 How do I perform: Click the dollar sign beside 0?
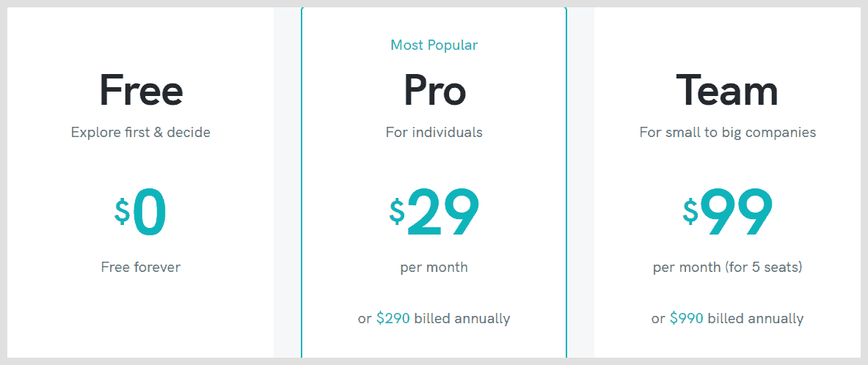[123, 210]
